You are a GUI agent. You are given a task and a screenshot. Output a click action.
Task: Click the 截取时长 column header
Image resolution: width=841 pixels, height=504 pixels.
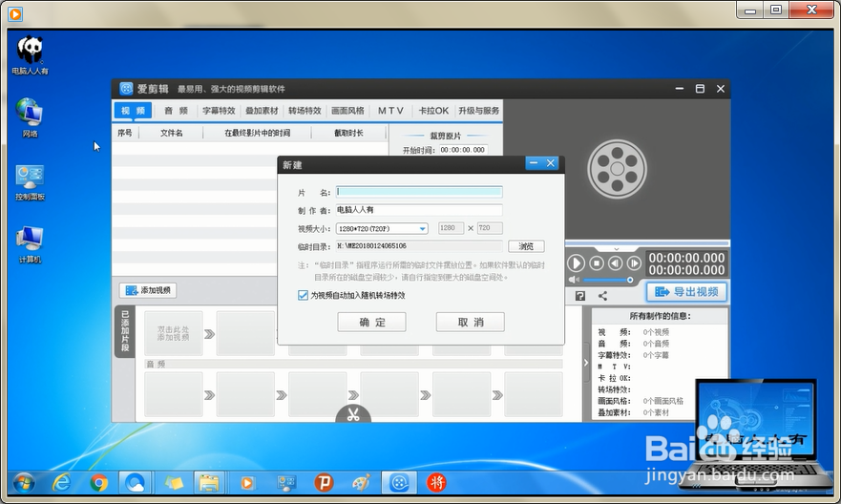348,133
